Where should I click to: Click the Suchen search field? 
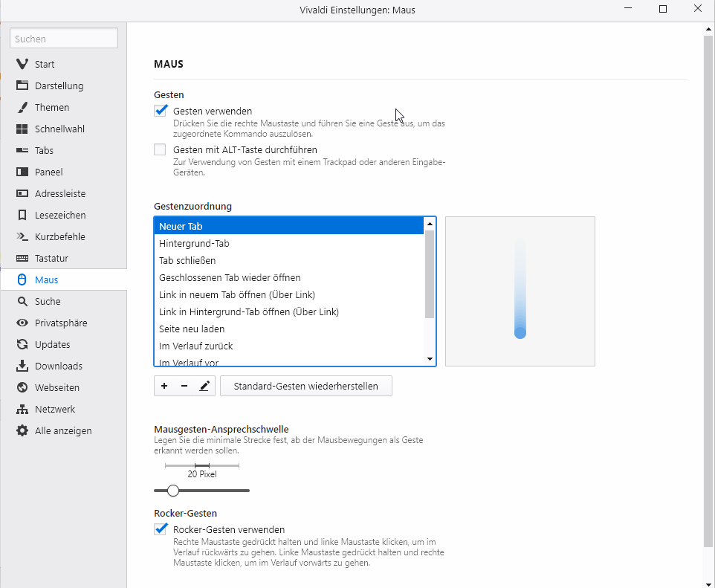(x=64, y=39)
